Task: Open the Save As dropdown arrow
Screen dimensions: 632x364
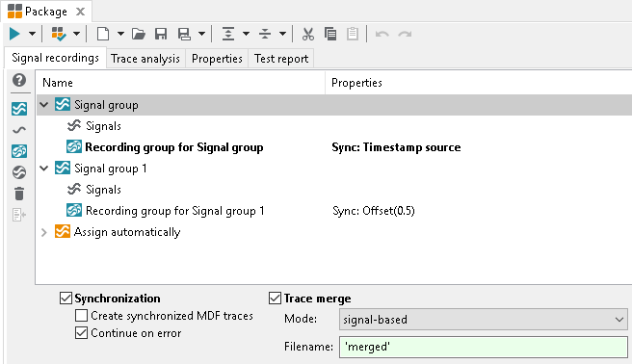Action: click(x=202, y=34)
